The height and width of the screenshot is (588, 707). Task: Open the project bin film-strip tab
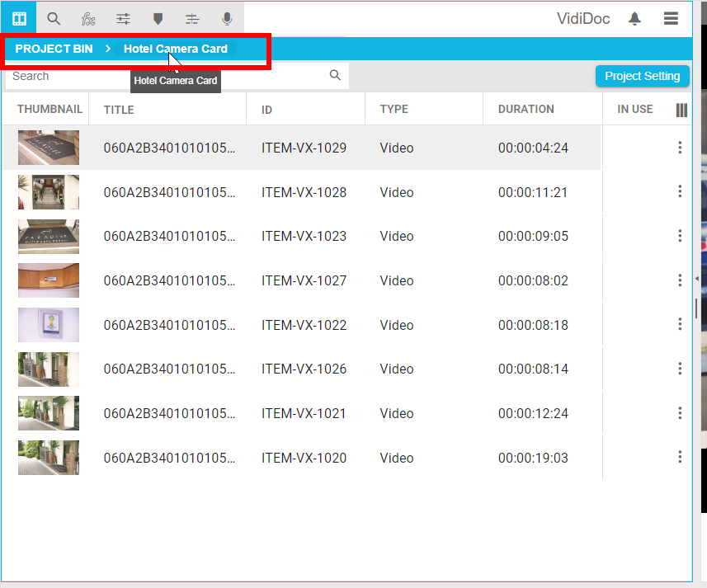pos(19,18)
